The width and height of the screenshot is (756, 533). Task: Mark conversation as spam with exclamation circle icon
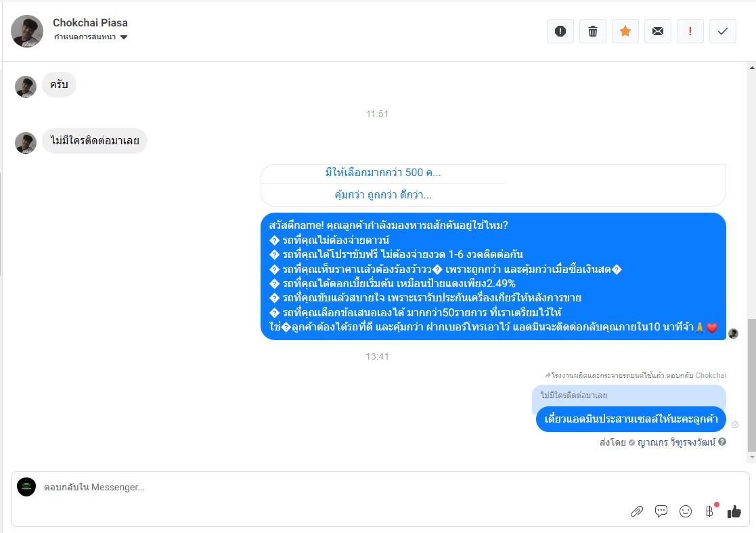(x=560, y=31)
